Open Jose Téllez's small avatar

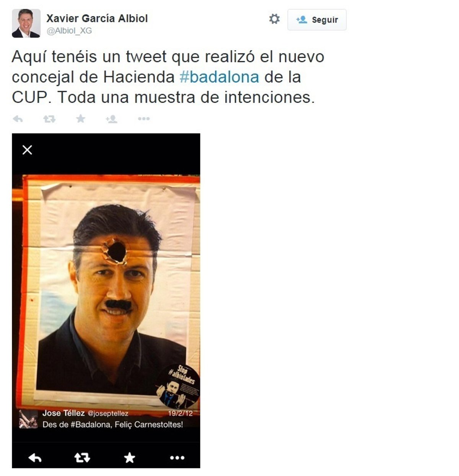28,419
